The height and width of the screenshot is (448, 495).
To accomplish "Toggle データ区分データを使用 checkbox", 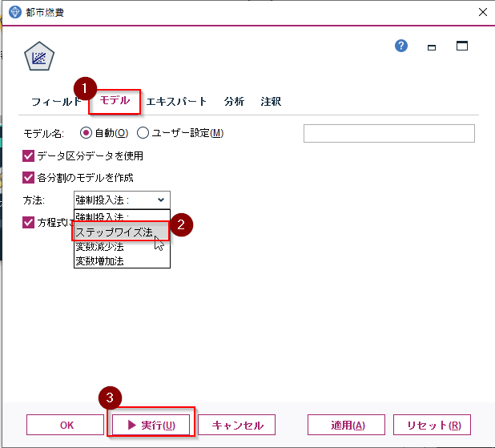I will [x=28, y=155].
